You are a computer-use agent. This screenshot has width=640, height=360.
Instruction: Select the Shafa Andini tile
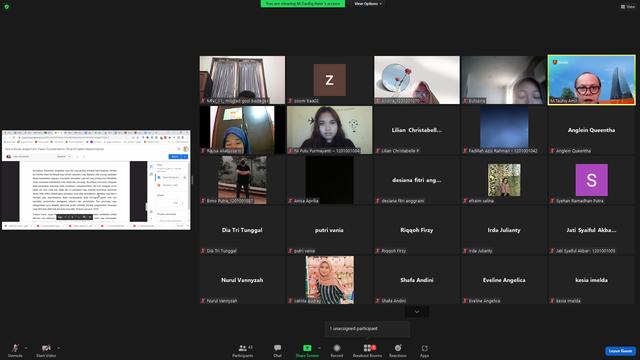(x=417, y=280)
